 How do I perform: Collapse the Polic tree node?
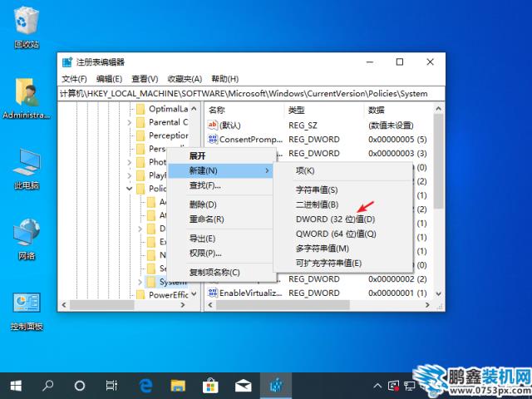click(x=130, y=189)
